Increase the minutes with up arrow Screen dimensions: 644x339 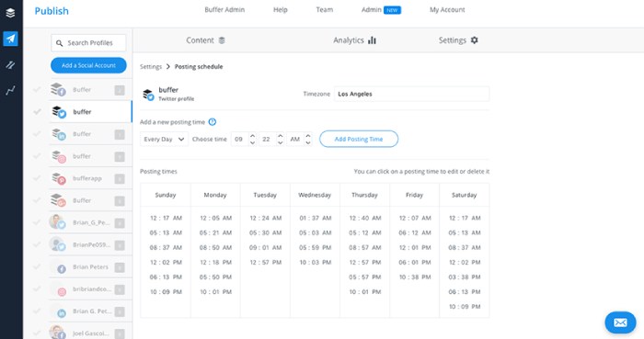[x=280, y=136]
